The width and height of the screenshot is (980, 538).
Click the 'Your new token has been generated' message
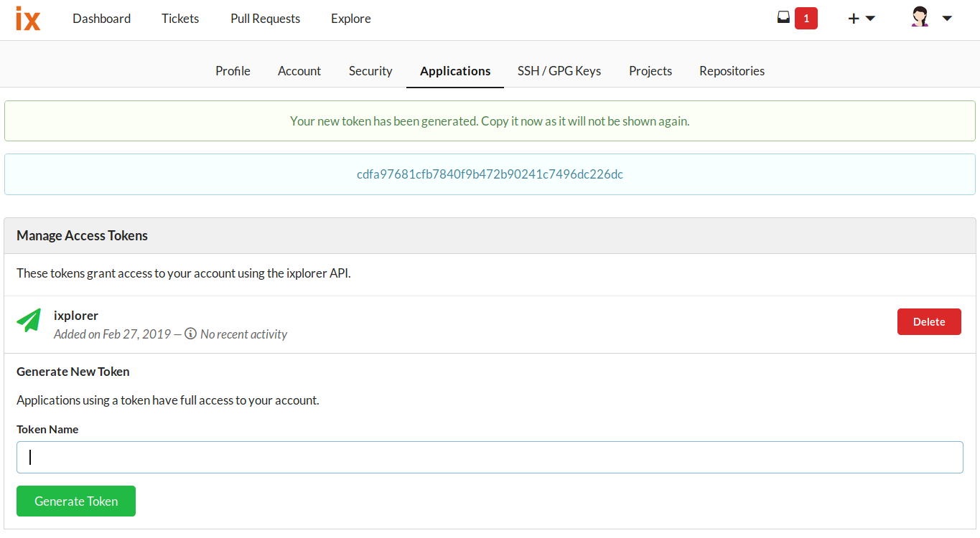[490, 121]
